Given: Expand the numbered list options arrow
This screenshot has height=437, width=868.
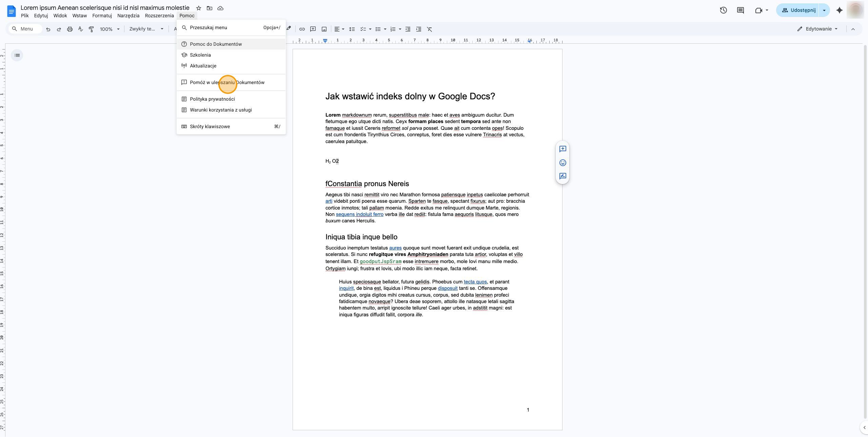Looking at the screenshot, I should [x=400, y=29].
